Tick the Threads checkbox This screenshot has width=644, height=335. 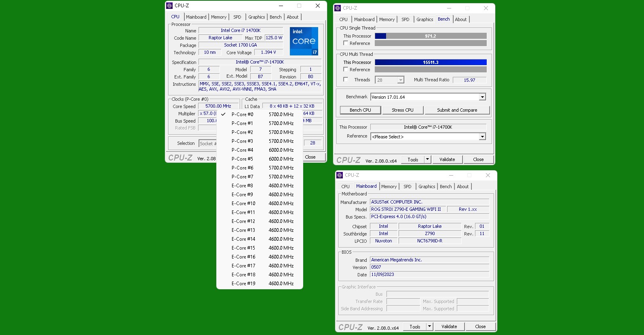(x=346, y=80)
